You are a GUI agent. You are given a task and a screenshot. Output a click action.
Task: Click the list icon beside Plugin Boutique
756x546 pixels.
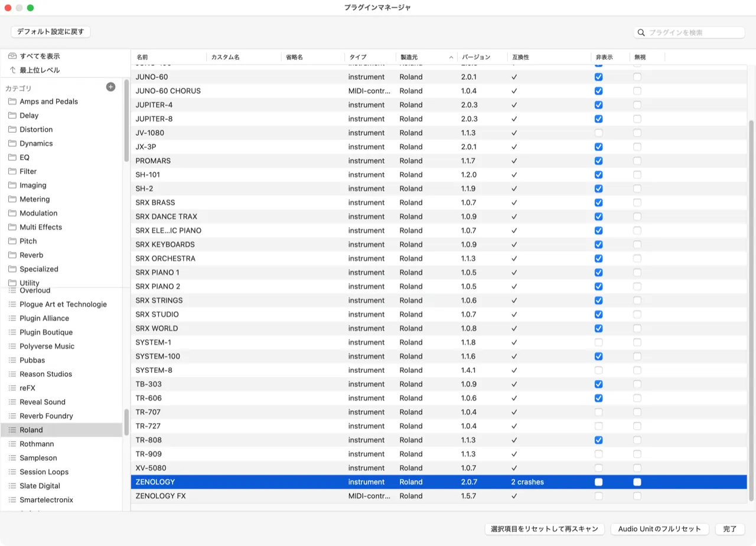[x=12, y=332]
